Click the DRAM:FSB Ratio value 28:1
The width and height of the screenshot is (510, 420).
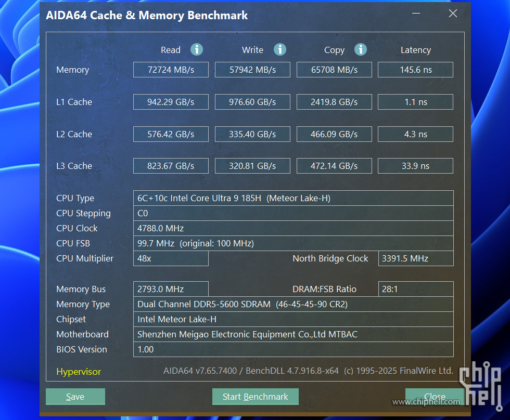(416, 289)
